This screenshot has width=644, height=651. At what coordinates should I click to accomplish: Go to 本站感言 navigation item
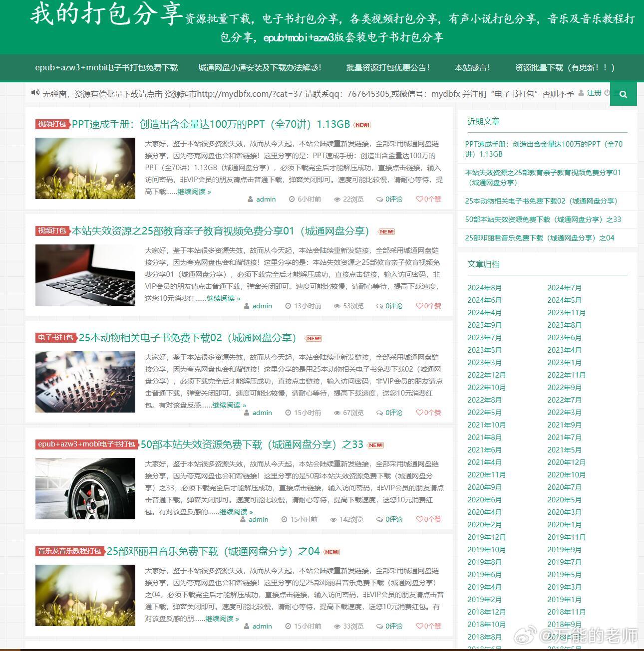pos(472,67)
